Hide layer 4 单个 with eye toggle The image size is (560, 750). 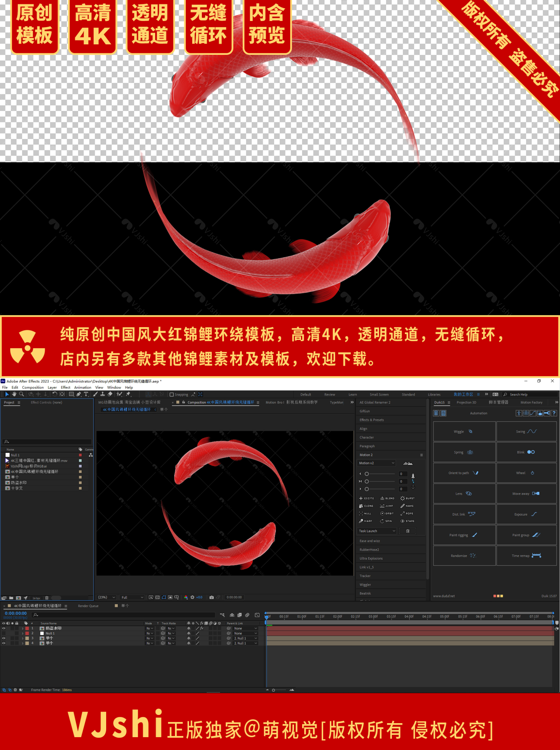pos(4,643)
